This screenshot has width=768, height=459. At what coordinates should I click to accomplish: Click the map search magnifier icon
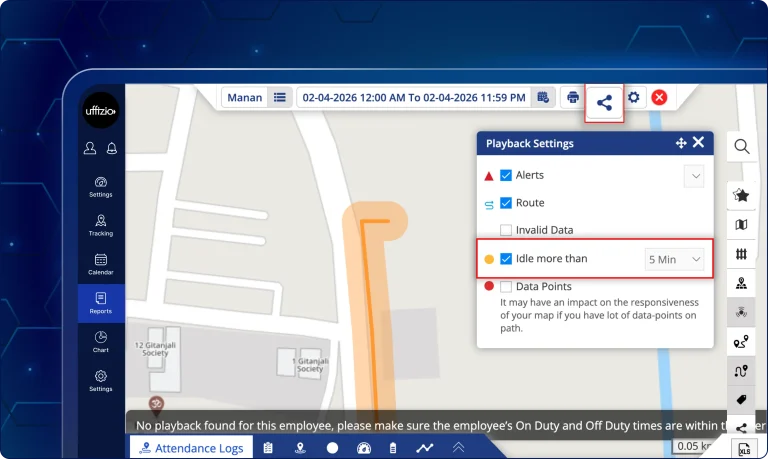741,147
